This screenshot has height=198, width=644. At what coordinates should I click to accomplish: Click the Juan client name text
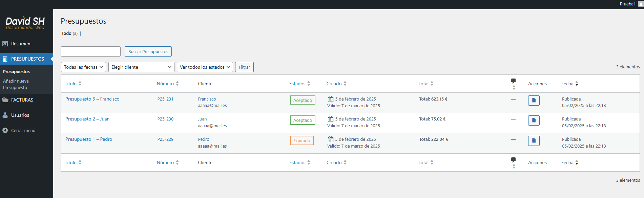(202, 119)
